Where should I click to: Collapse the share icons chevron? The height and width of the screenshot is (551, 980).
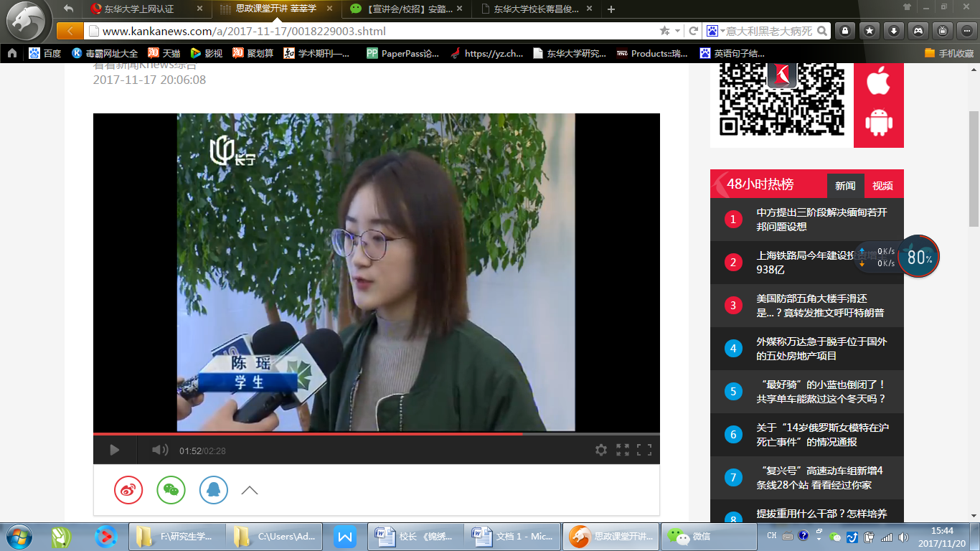[250, 491]
